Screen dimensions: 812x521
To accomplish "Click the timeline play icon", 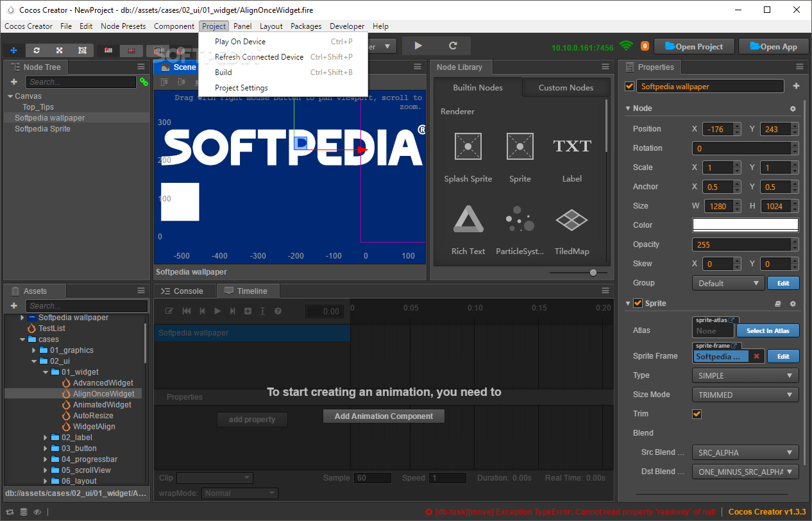I will pyautogui.click(x=217, y=311).
